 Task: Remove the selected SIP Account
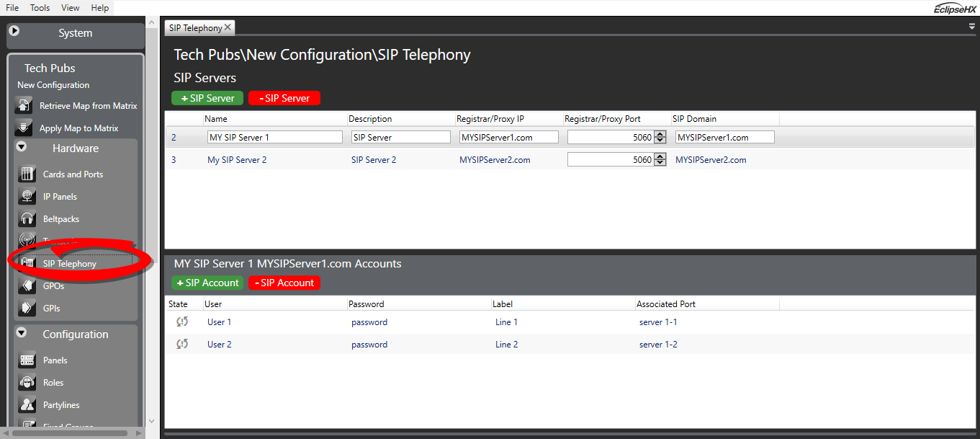point(284,283)
